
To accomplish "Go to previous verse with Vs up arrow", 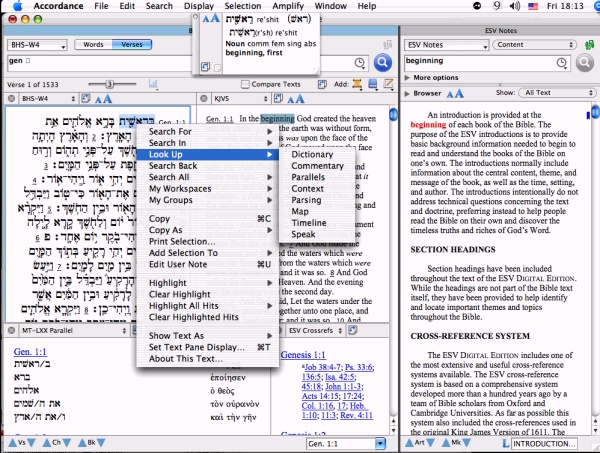I will point(12,443).
